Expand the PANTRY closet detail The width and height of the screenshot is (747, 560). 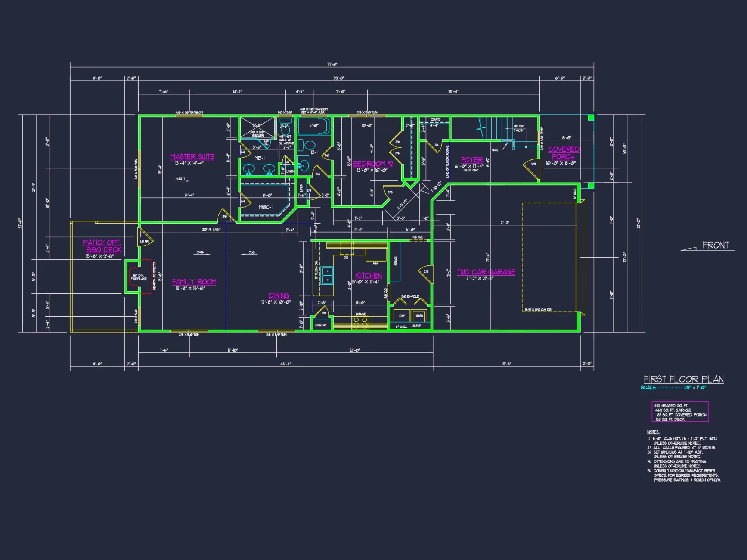click(x=320, y=325)
